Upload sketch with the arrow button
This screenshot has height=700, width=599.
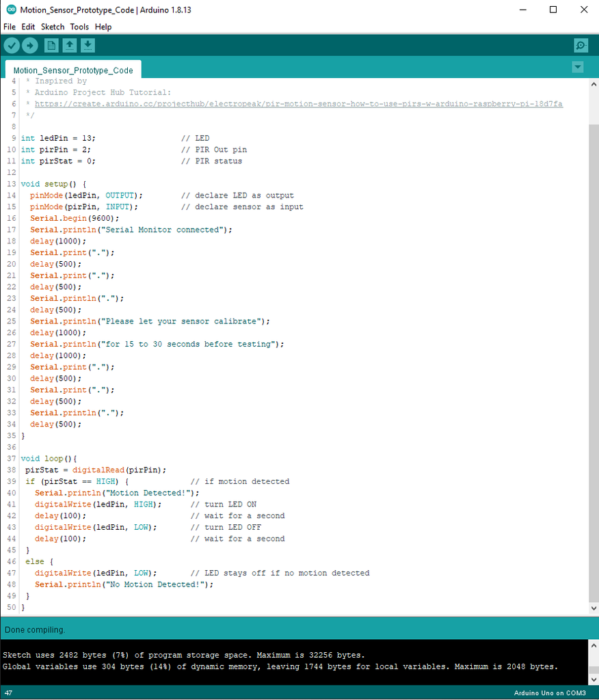pos(30,46)
